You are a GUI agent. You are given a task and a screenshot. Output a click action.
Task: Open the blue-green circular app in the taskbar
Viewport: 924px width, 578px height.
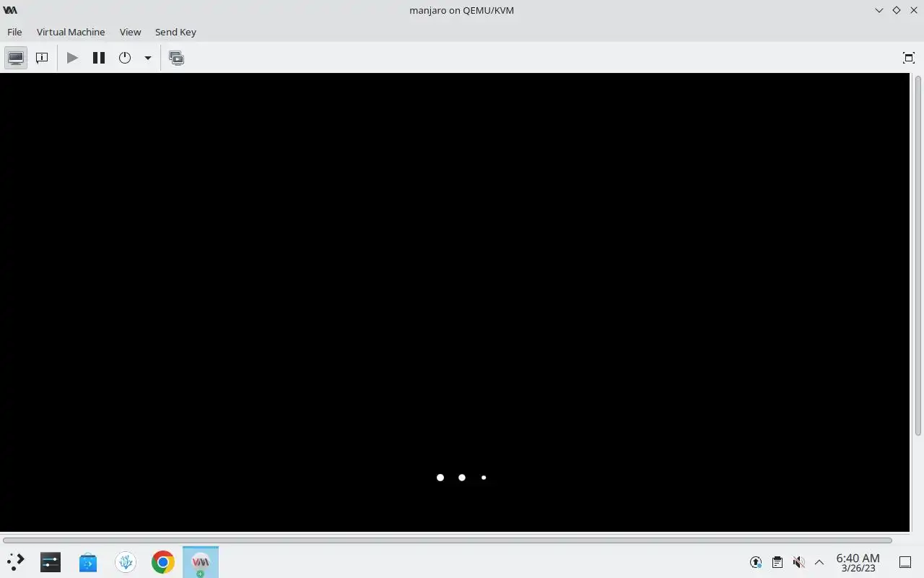point(126,561)
